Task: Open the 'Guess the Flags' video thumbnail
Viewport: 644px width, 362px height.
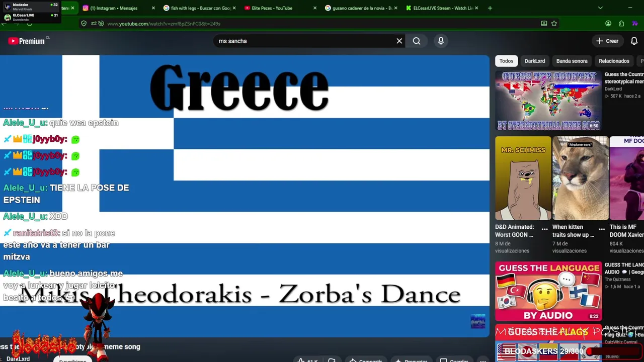Action: tap(548, 343)
